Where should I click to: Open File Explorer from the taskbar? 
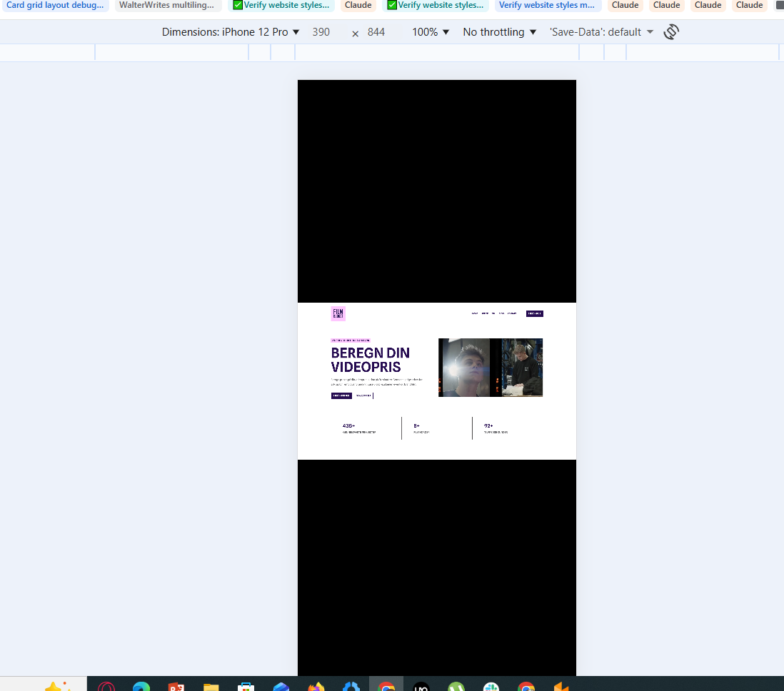coord(211,686)
